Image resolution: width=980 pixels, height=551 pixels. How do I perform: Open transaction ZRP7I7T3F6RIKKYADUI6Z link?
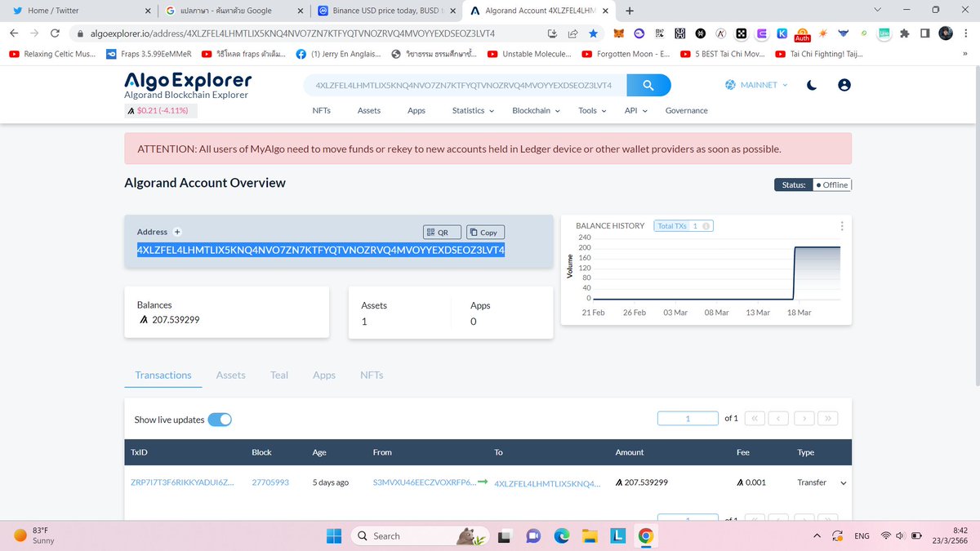pos(182,482)
